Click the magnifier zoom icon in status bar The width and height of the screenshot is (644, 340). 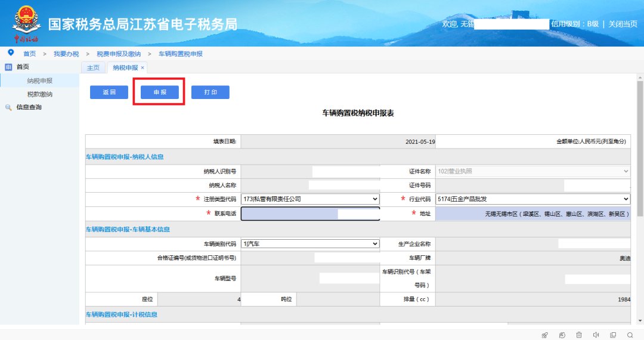pos(630,335)
